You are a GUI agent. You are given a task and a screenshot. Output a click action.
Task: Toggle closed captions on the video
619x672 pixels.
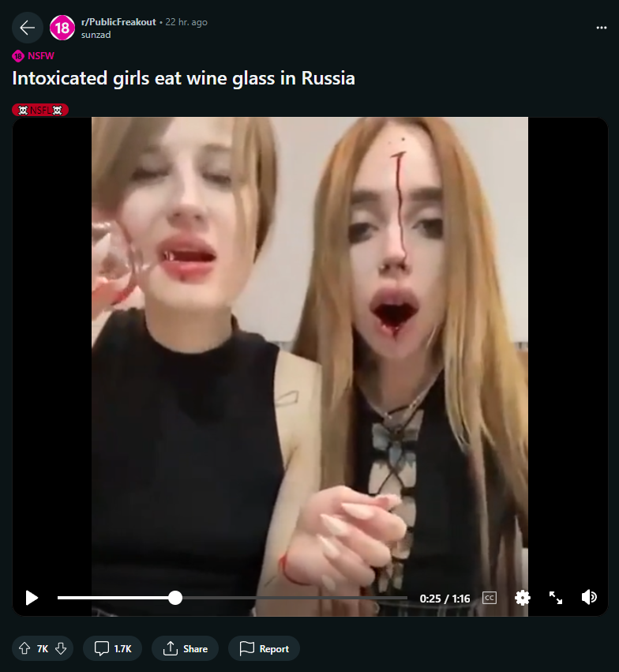pos(490,598)
